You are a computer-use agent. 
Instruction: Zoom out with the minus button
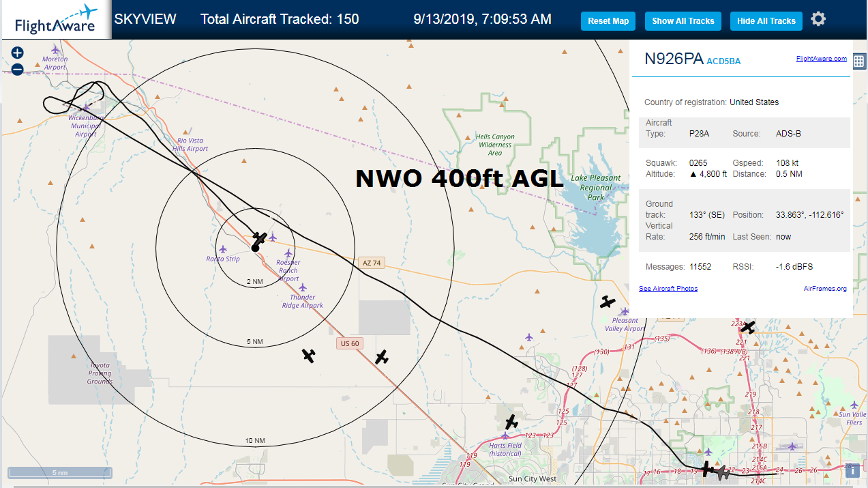[18, 69]
